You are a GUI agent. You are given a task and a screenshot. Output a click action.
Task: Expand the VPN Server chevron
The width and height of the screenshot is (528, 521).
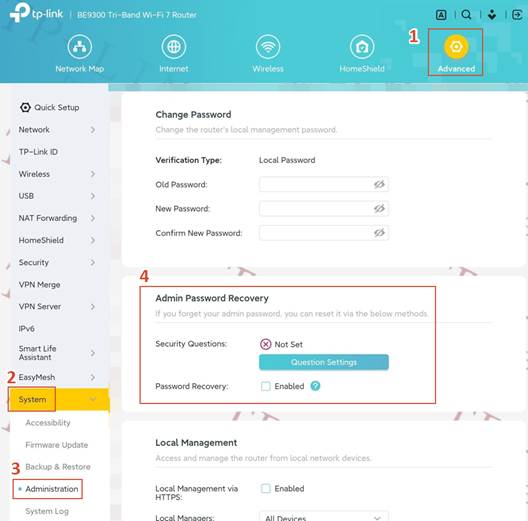click(93, 306)
